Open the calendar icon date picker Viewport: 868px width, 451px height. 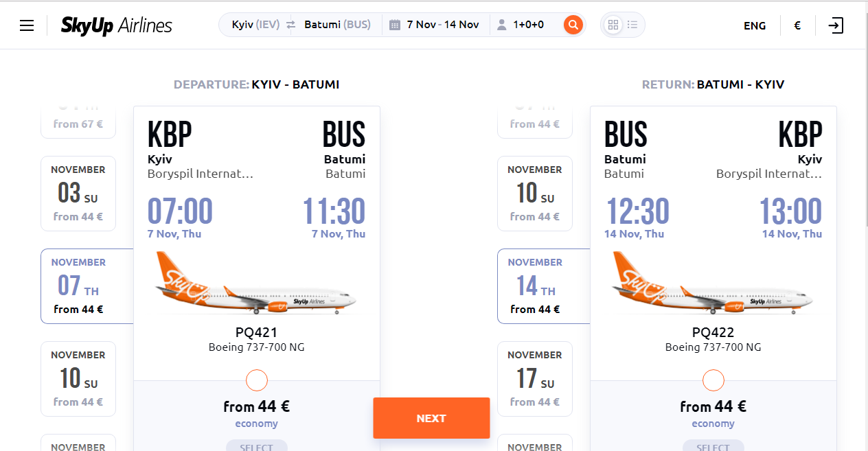[395, 25]
